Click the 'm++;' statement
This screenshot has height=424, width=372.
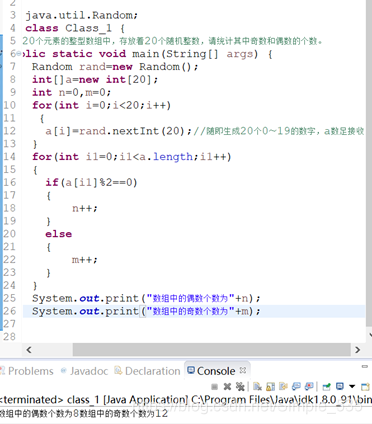pyautogui.click(x=85, y=260)
